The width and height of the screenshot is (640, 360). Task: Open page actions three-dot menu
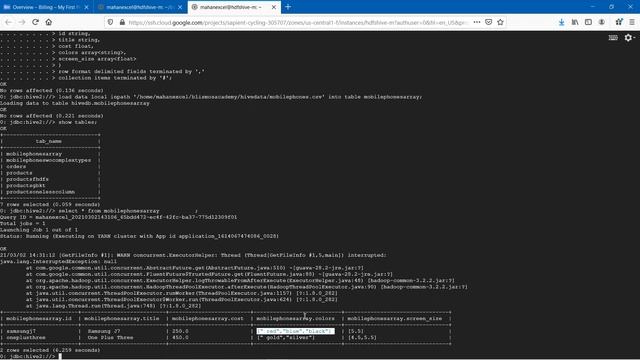[x=477, y=22]
